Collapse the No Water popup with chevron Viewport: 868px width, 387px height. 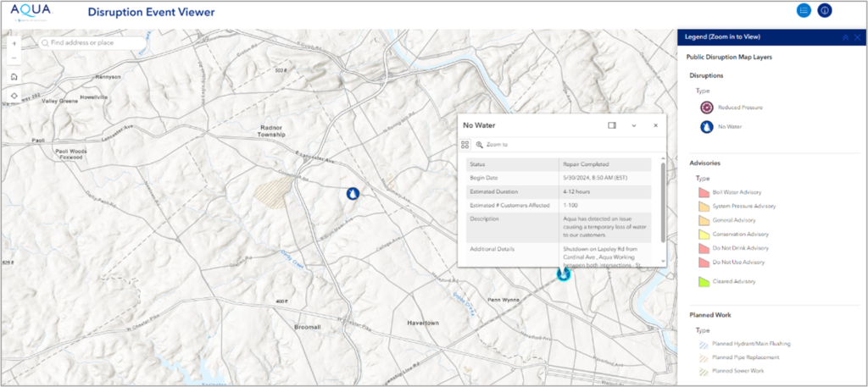coord(634,125)
